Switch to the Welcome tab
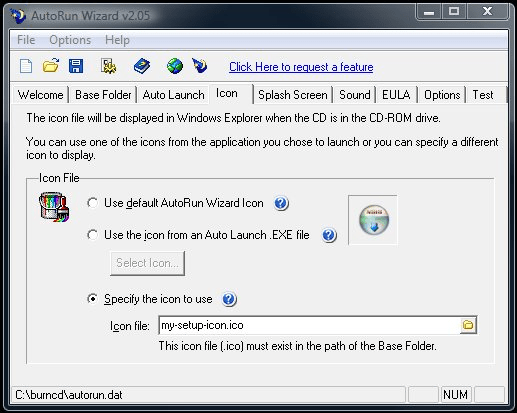The image size is (517, 413). pyautogui.click(x=40, y=95)
